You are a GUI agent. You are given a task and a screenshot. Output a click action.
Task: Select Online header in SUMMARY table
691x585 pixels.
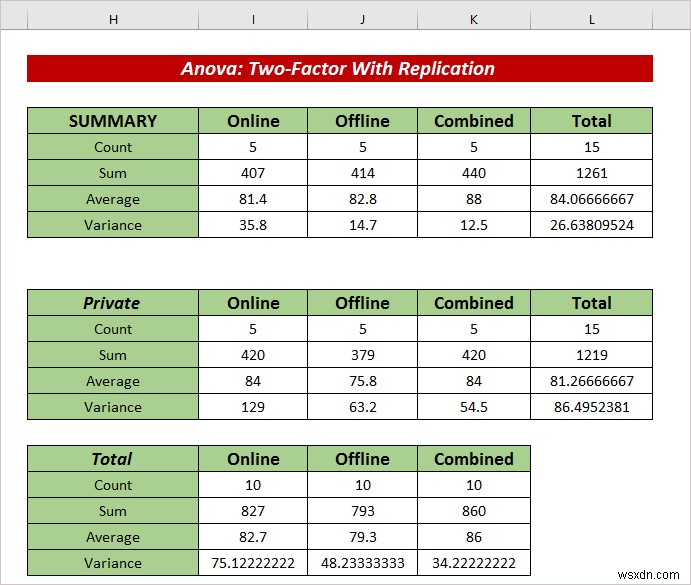point(253,121)
